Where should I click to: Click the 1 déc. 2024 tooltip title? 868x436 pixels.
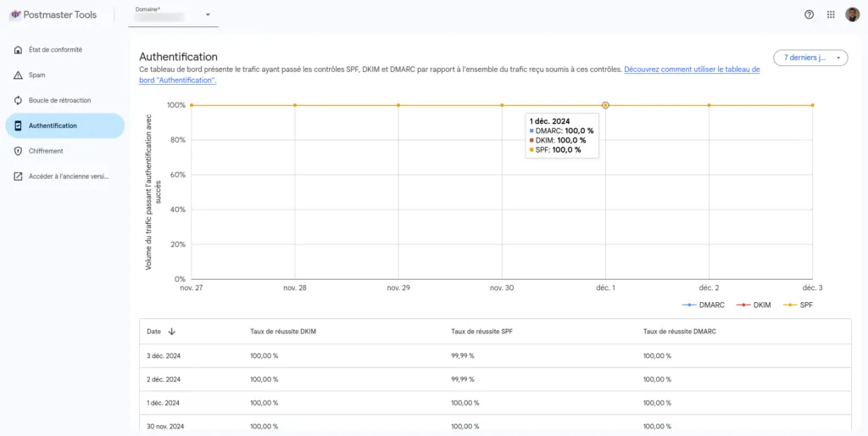(549, 120)
